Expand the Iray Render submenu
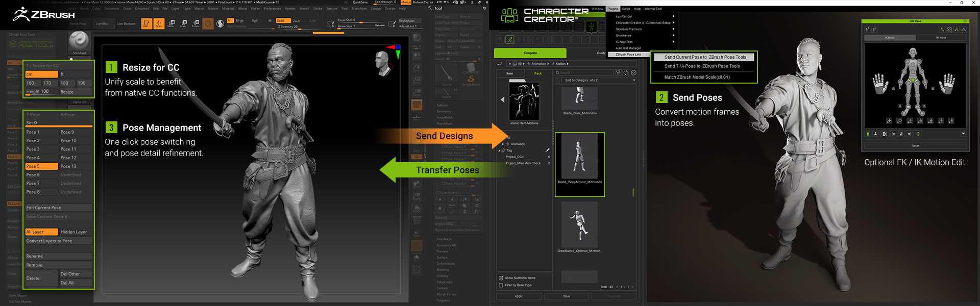The image size is (980, 306). point(644,16)
